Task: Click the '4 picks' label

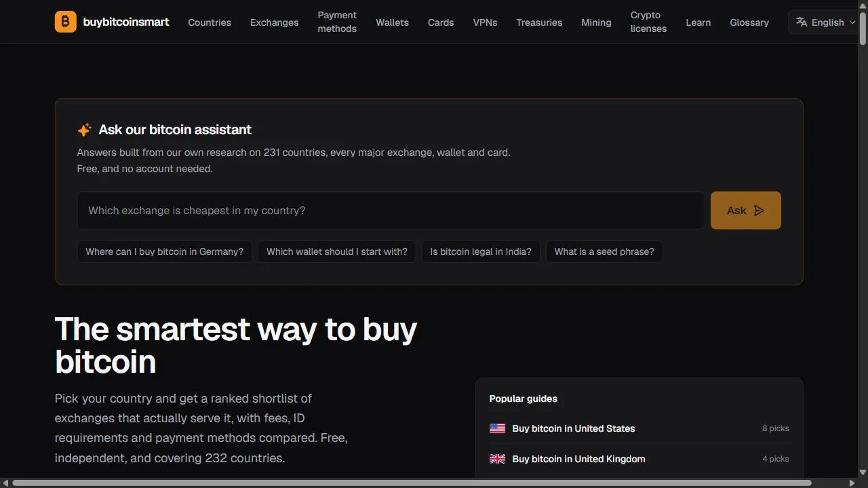Action: coord(776,459)
